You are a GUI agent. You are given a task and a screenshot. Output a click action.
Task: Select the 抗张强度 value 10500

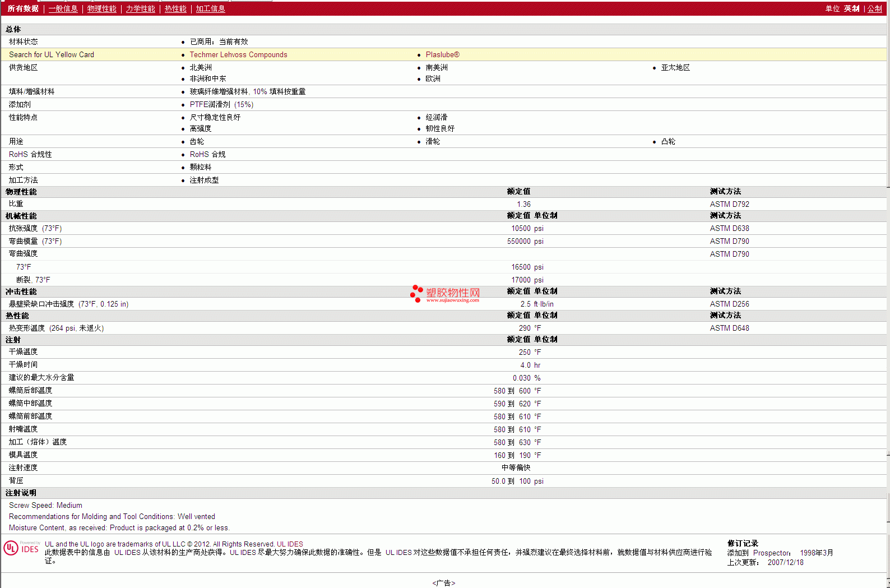pos(521,229)
